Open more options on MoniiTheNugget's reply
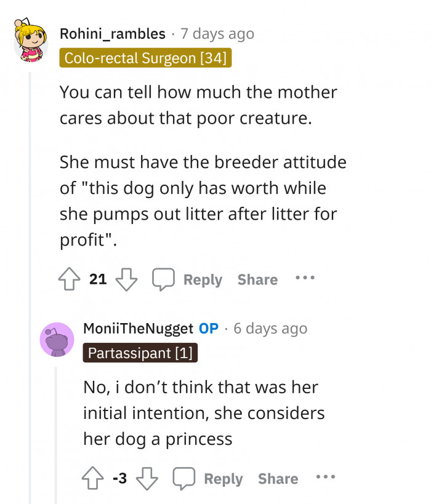The width and height of the screenshot is (431, 504). coord(325,478)
